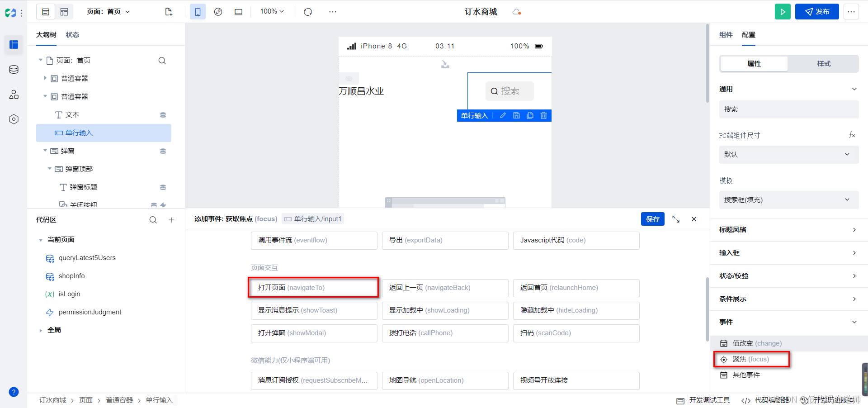Click the new page file icon
Screen dimensions: 868x408
[169, 12]
